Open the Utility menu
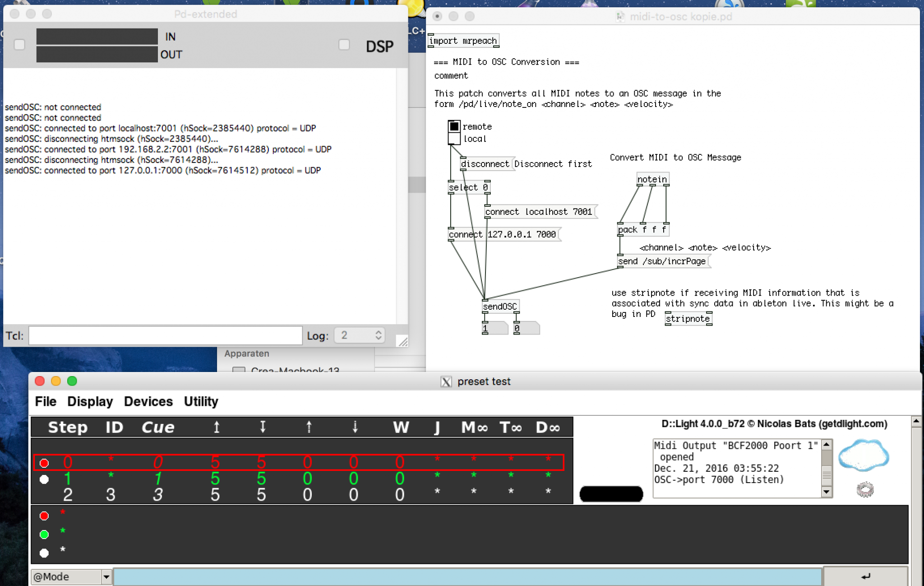 pyautogui.click(x=201, y=401)
